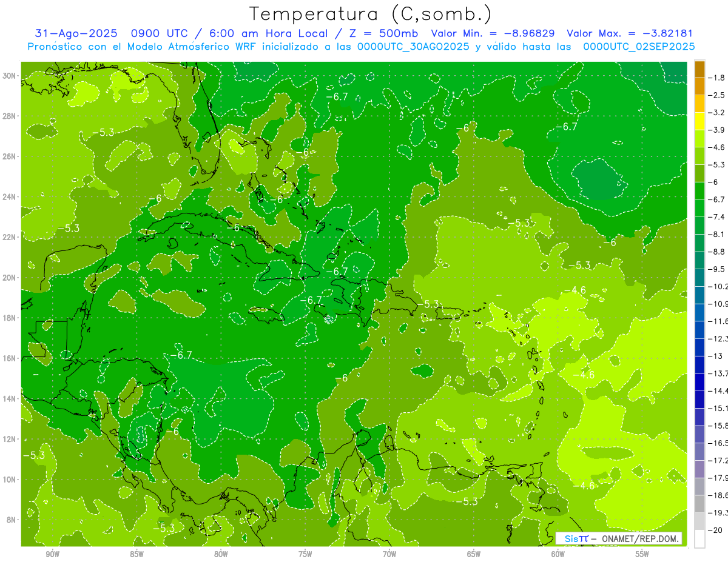Click the '-3.2' colorbar label
This screenshot has height=562, width=728.
[716, 113]
